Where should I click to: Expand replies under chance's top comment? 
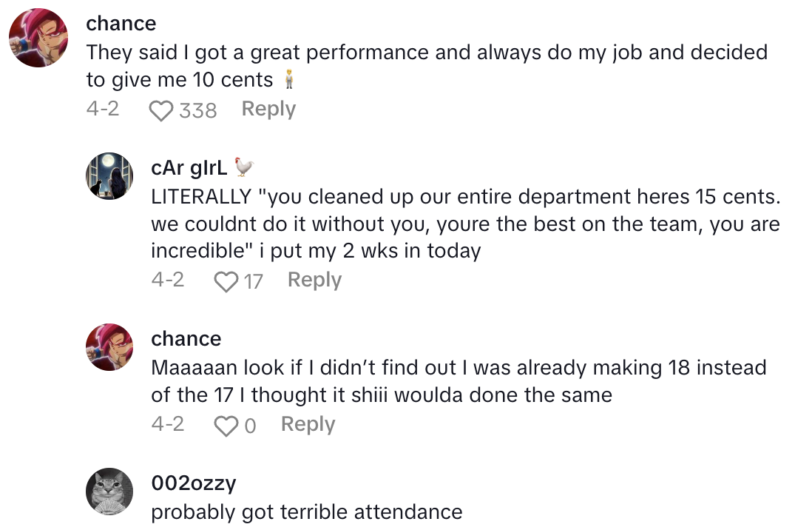[x=268, y=109]
